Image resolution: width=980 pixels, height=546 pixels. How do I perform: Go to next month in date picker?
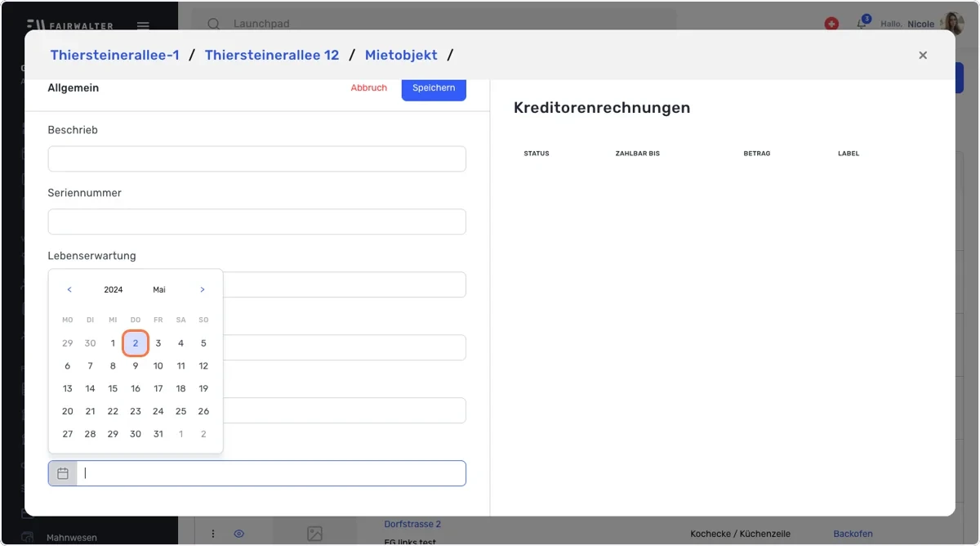203,290
